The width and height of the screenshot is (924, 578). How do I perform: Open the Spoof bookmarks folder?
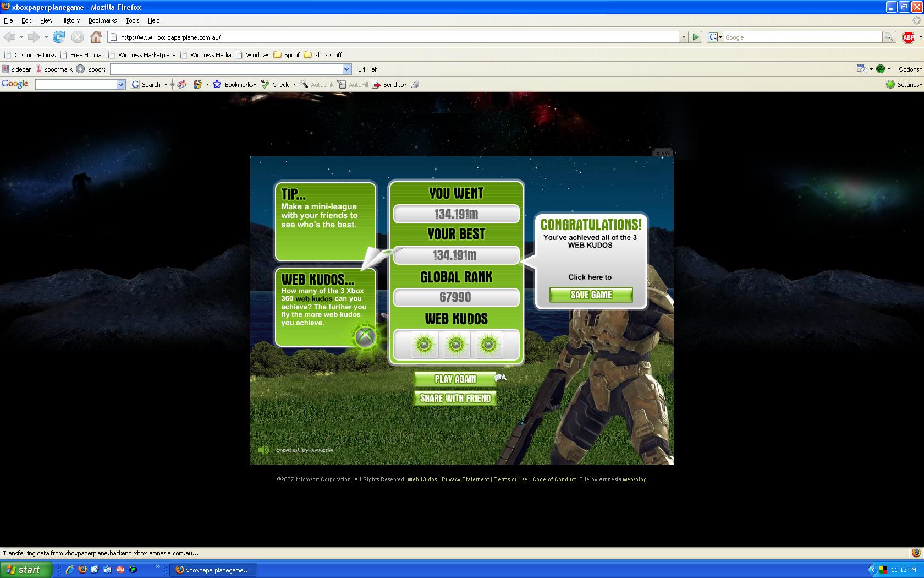click(287, 55)
